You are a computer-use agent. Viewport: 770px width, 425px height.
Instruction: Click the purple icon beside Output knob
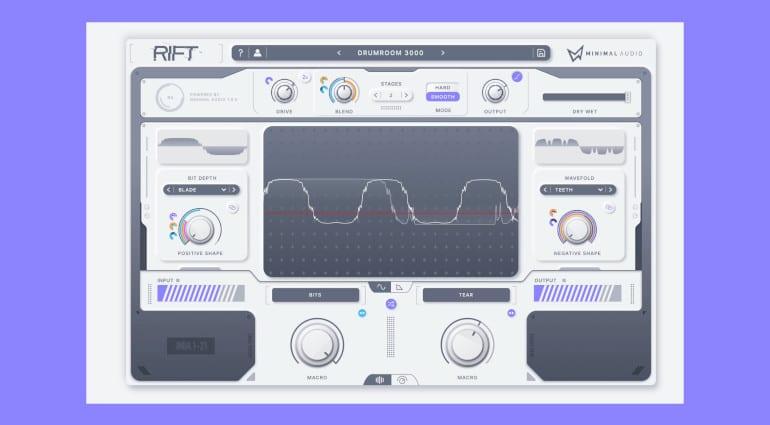[x=517, y=76]
